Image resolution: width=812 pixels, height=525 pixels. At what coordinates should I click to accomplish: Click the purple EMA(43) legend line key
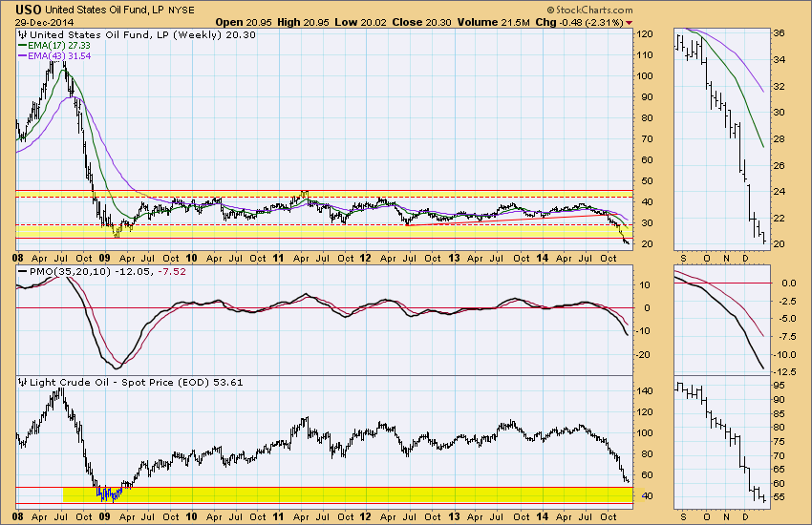pyautogui.click(x=22, y=56)
